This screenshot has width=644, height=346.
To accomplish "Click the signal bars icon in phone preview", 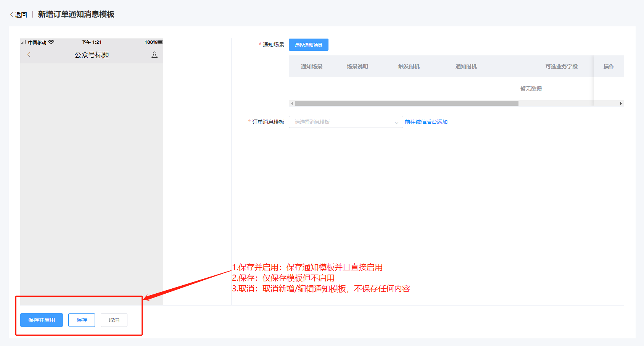I will point(23,42).
